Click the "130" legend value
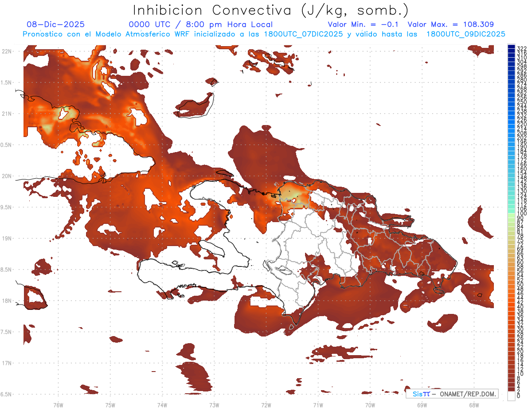Image resolution: width=532 pixels, height=411 pixels. [x=522, y=191]
